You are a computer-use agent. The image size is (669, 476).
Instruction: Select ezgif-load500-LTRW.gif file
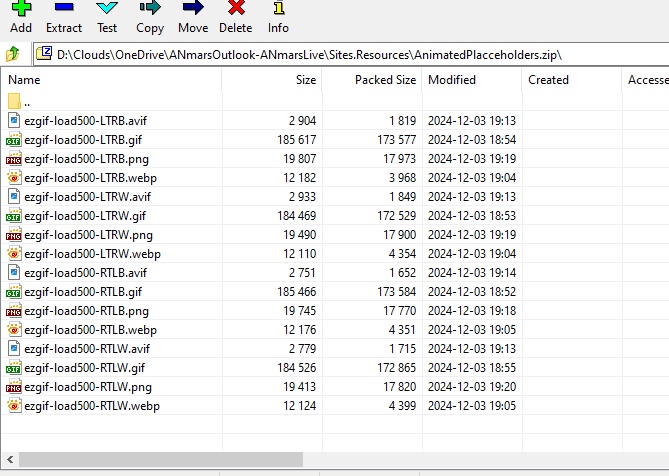pyautogui.click(x=84, y=215)
